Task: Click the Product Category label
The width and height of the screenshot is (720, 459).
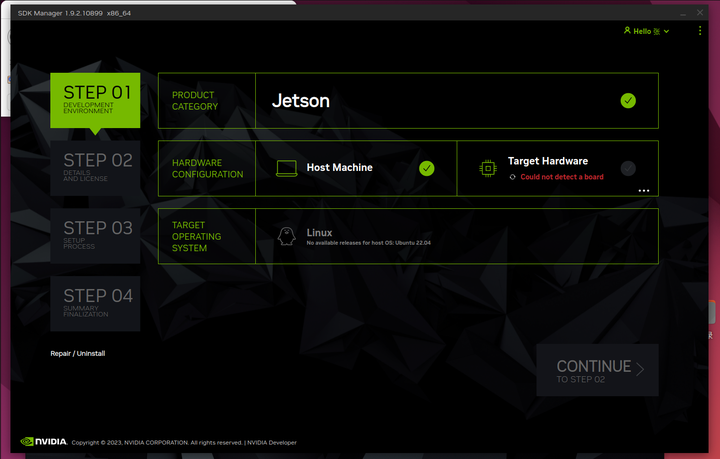Action: pyautogui.click(x=195, y=101)
